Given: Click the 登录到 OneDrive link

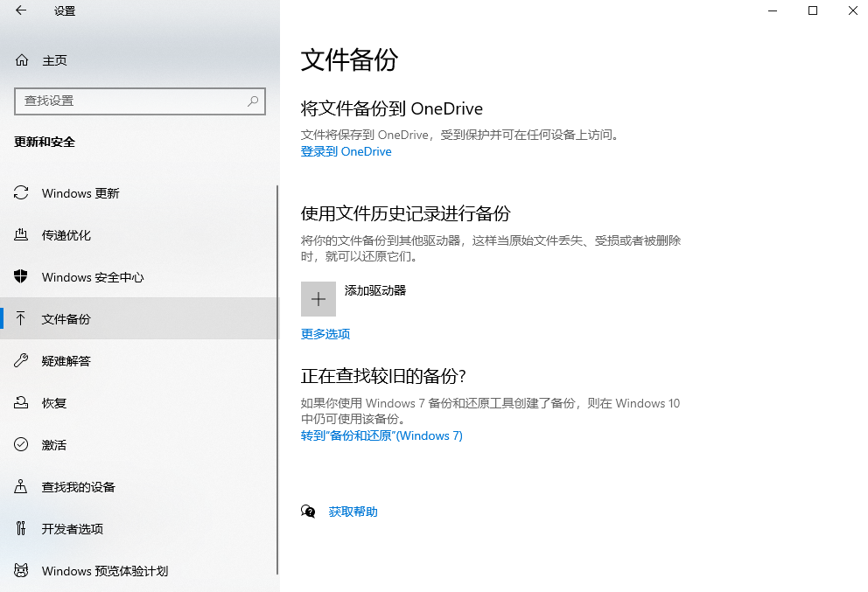Looking at the screenshot, I should (346, 151).
